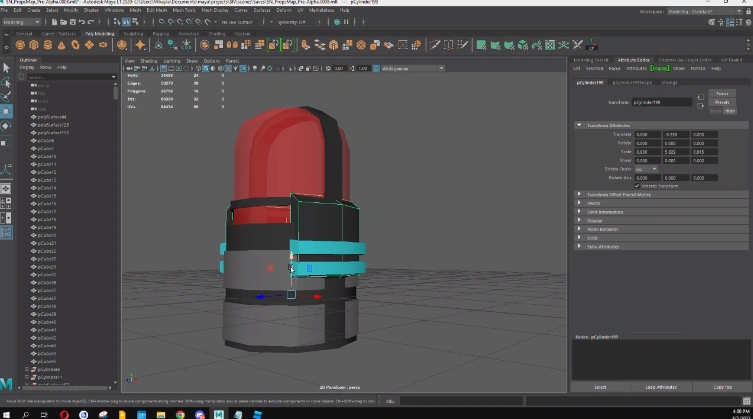Switch to the Sculpting shelf tab

click(x=133, y=33)
